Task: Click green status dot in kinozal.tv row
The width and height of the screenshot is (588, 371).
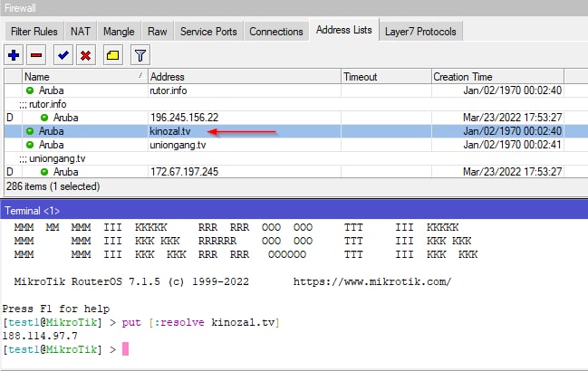Action: [x=30, y=131]
